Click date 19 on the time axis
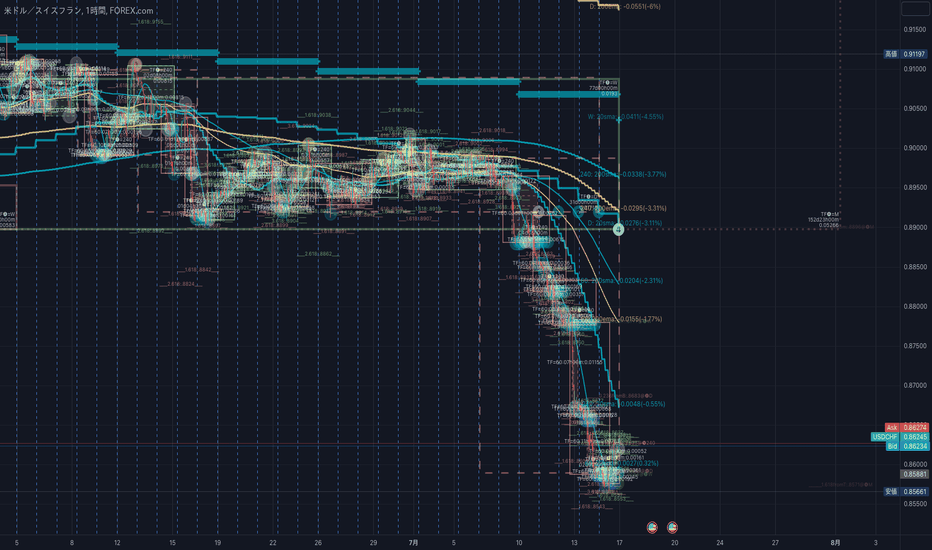The width and height of the screenshot is (932, 550). click(218, 543)
